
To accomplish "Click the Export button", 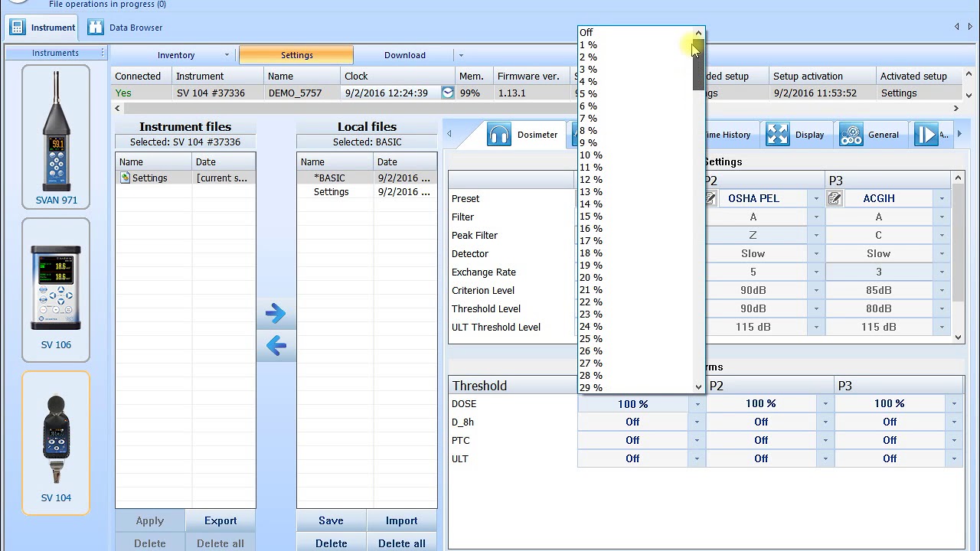I will pos(220,521).
